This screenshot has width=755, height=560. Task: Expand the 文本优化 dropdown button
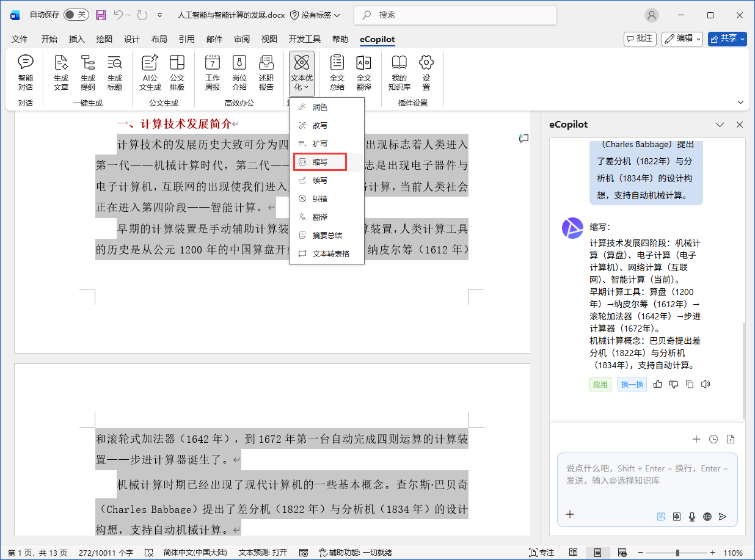coord(301,73)
